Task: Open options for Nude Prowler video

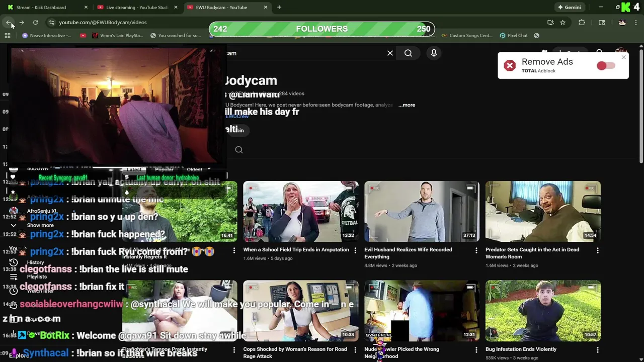Action: coord(476,349)
